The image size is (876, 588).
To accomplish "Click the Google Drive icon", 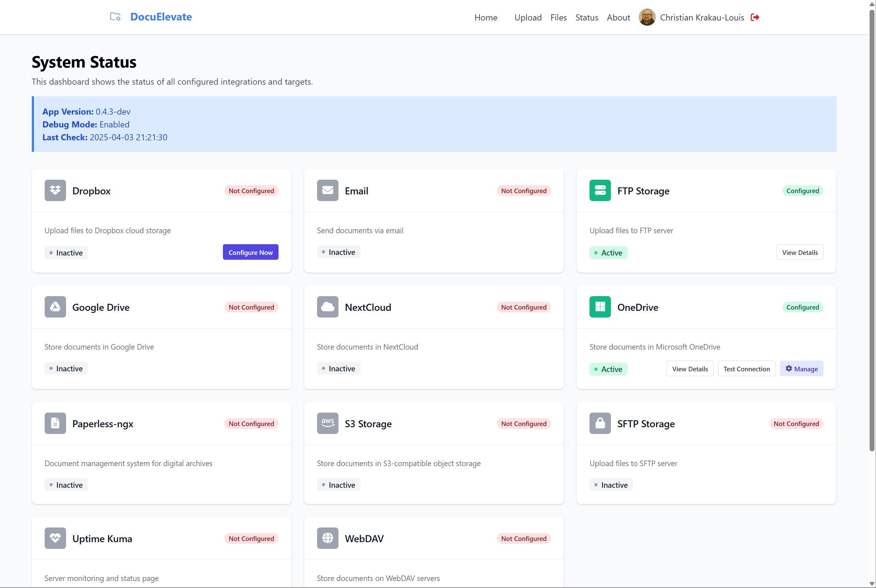I will (x=55, y=307).
